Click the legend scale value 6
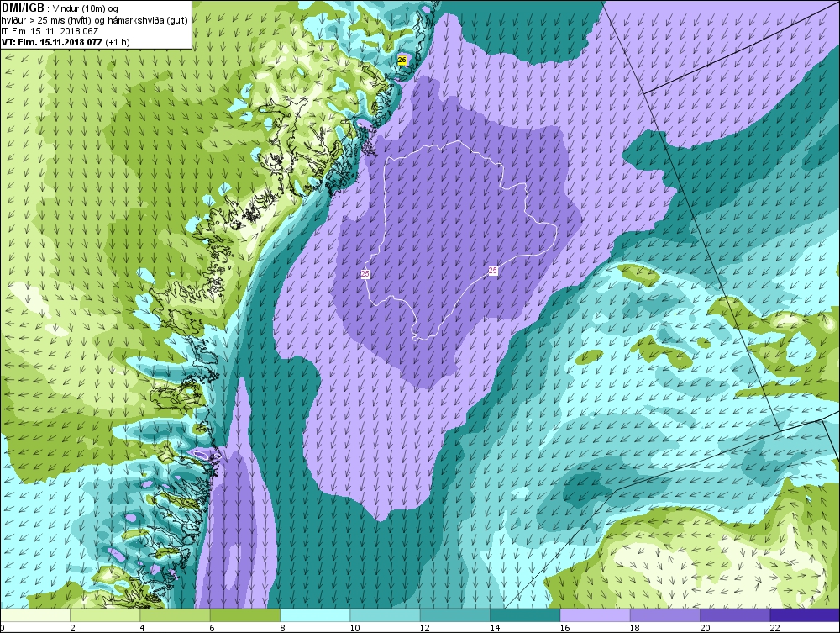Image resolution: width=840 pixels, height=633 pixels. click(x=213, y=628)
